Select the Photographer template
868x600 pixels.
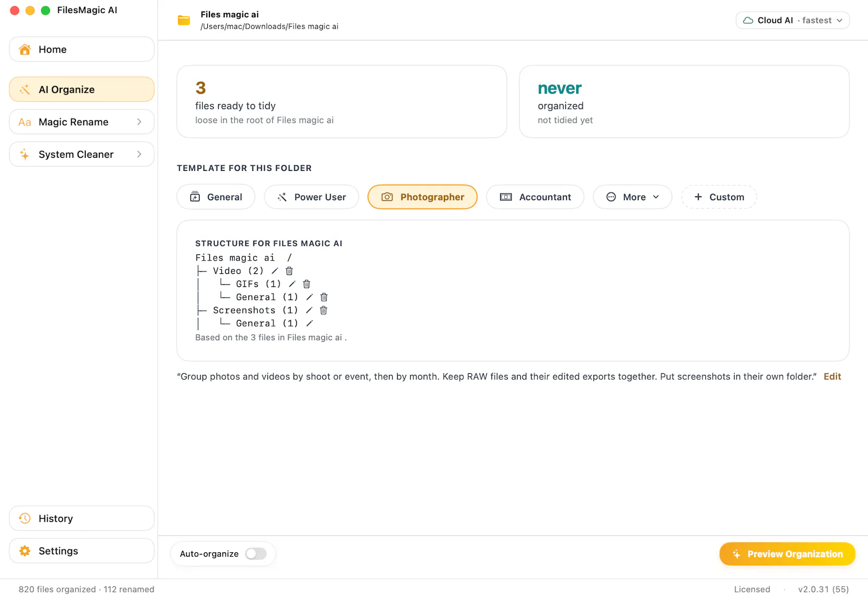point(423,197)
